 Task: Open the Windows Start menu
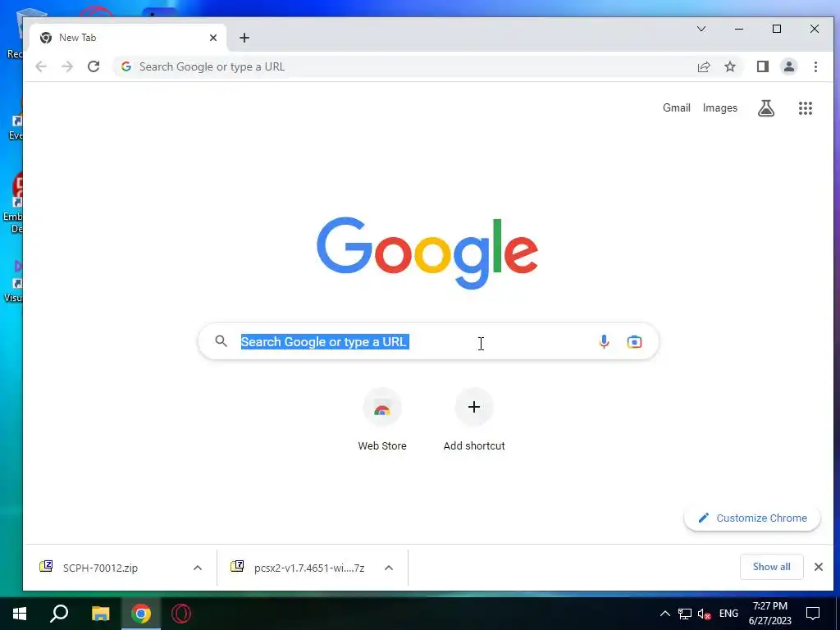pyautogui.click(x=20, y=614)
